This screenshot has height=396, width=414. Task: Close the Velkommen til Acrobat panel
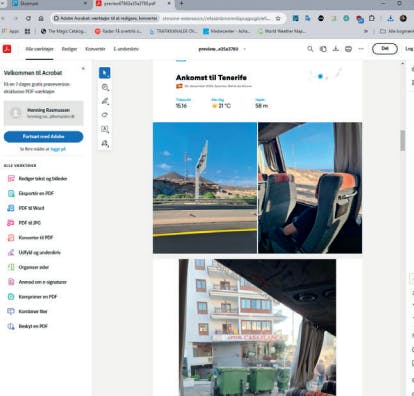(83, 69)
